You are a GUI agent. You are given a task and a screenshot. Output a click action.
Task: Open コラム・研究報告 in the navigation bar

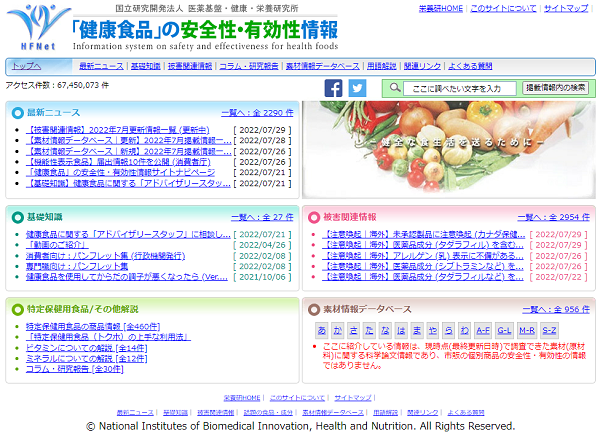point(249,66)
